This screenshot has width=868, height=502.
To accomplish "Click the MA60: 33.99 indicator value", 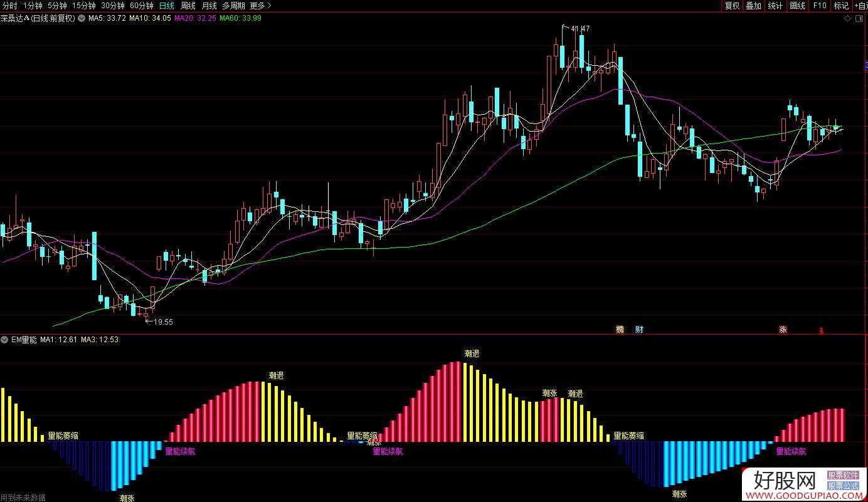I will [x=240, y=18].
